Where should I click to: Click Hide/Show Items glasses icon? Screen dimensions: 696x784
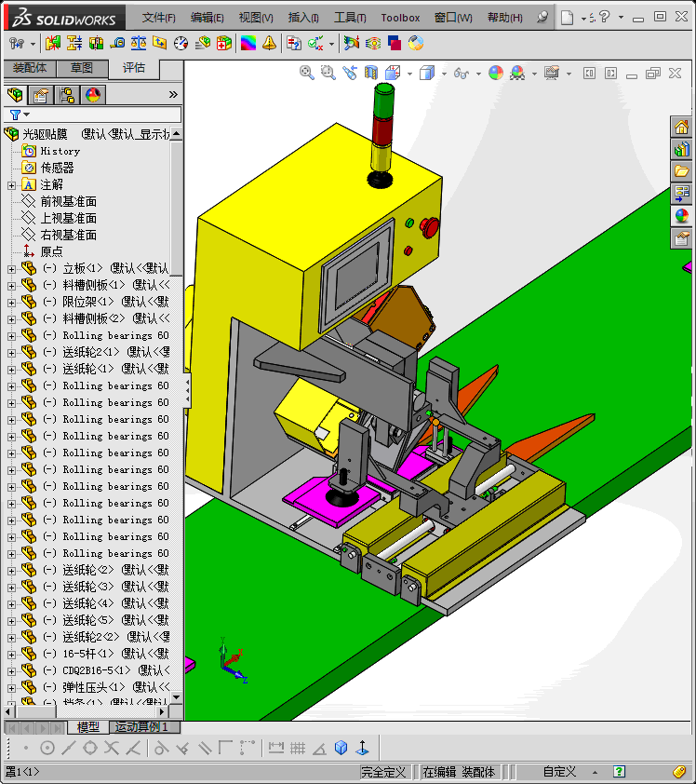(462, 74)
